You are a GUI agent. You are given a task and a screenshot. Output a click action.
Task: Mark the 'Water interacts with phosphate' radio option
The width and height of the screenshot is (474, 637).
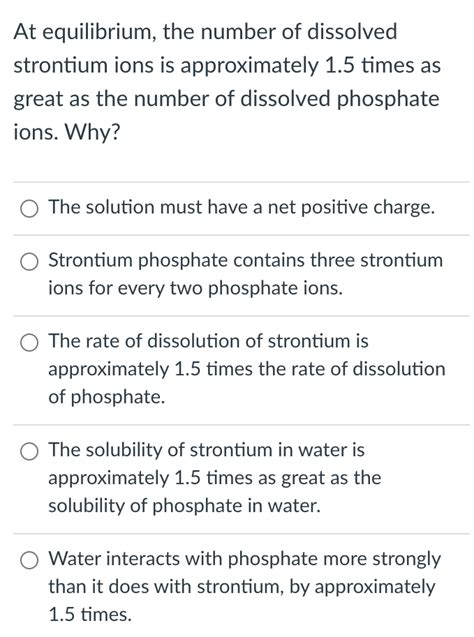point(29,561)
